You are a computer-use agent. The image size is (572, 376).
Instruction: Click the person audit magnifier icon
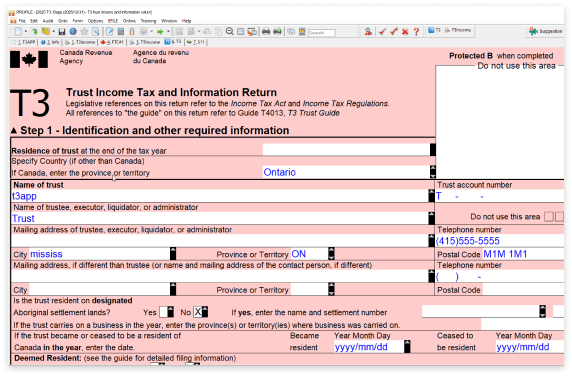click(368, 32)
